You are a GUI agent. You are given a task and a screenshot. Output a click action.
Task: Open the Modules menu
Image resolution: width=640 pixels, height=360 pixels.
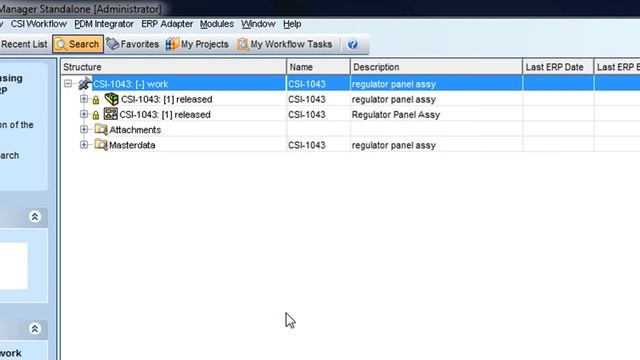tap(217, 24)
